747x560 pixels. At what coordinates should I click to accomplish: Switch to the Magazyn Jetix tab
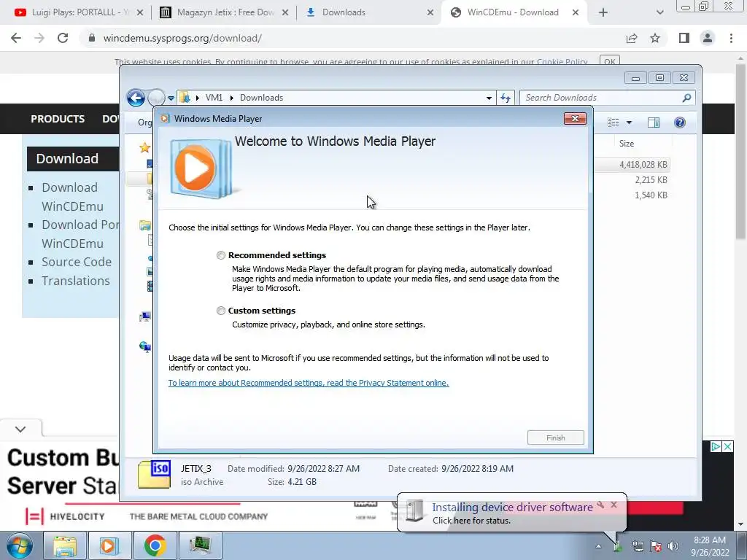[224, 12]
